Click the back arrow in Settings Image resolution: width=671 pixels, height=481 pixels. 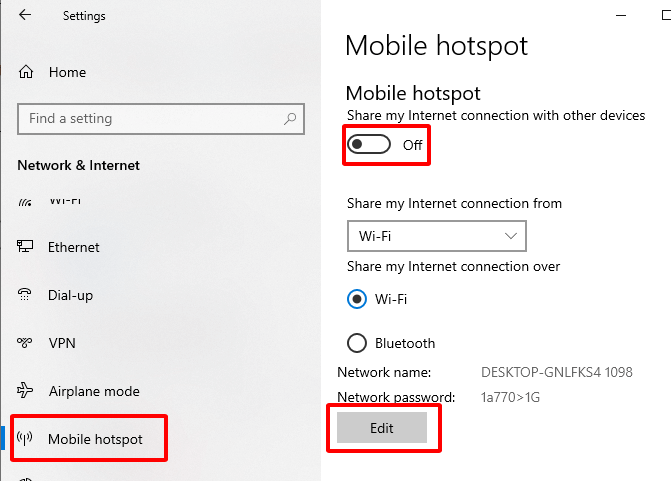pos(24,16)
